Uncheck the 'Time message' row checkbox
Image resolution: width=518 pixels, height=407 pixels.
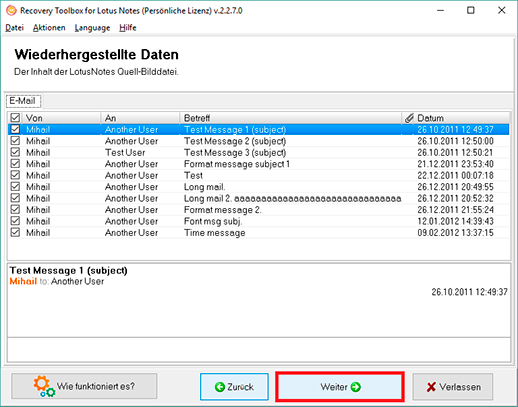tap(15, 232)
